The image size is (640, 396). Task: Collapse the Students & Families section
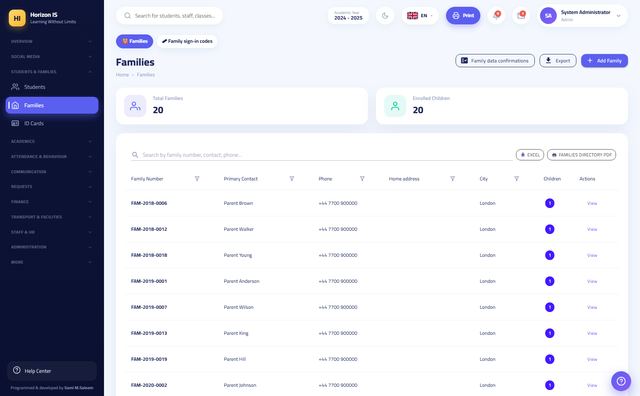(x=51, y=71)
